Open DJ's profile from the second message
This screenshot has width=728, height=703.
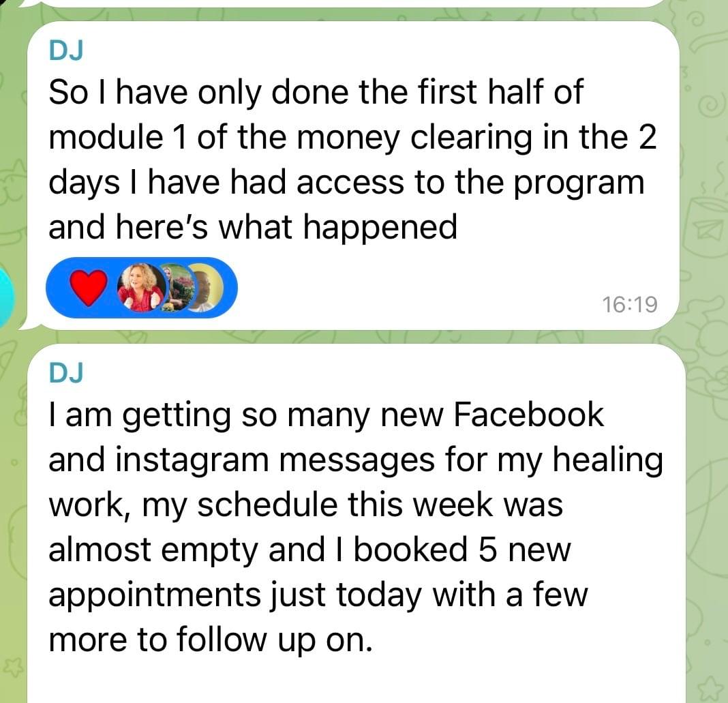click(x=66, y=372)
